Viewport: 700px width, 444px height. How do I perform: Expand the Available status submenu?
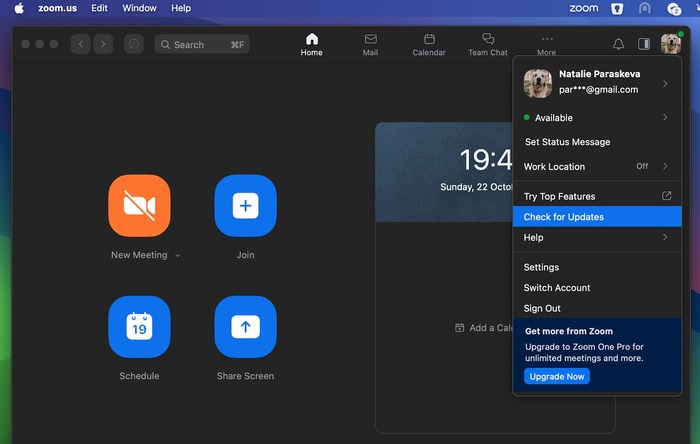[665, 117]
